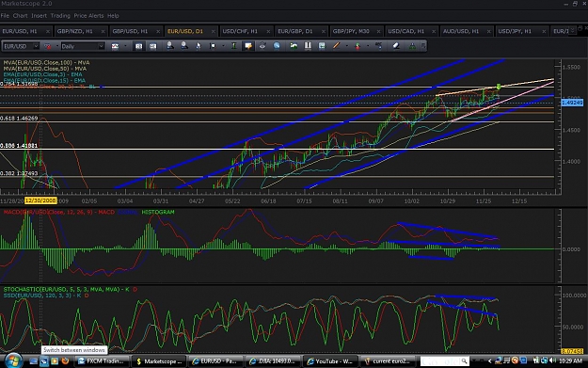Click the zoom out magnifier icon
588x368 pixels.
point(183,46)
